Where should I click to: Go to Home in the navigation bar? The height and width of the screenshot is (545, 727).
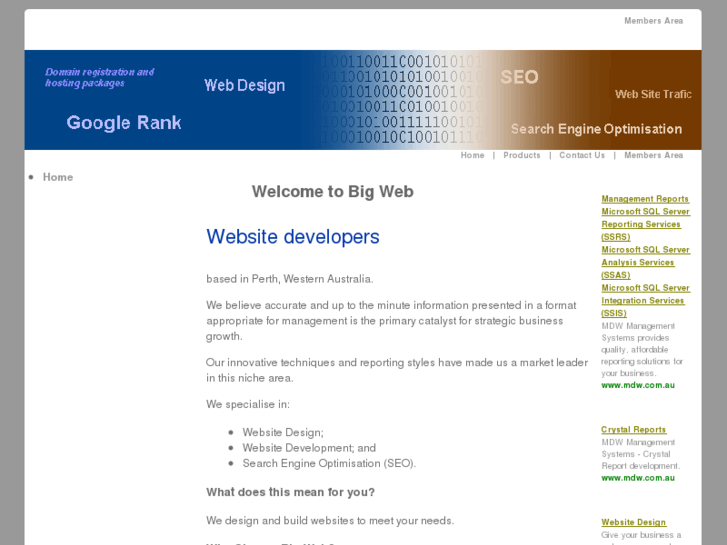point(472,155)
